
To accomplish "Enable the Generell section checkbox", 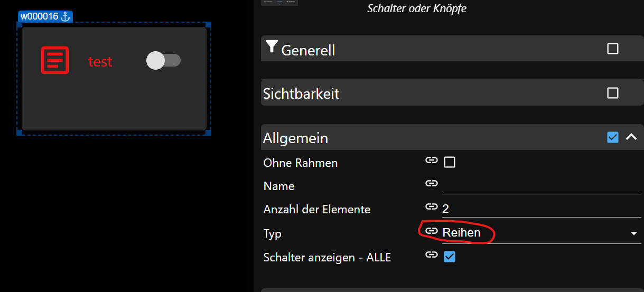I will tap(613, 49).
